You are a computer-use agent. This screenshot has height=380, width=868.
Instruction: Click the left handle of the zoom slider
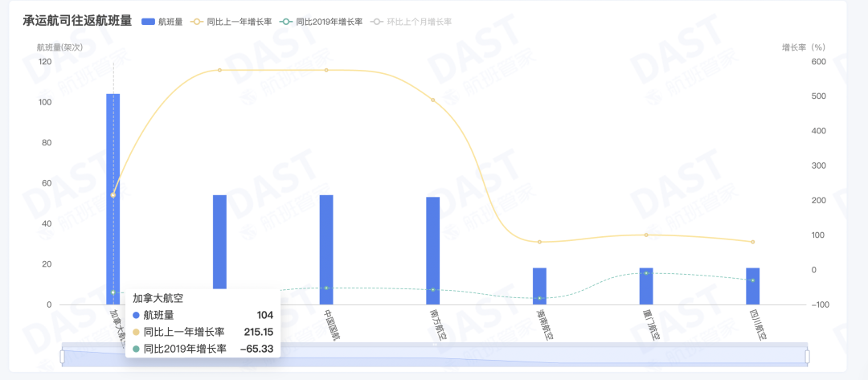pos(63,355)
